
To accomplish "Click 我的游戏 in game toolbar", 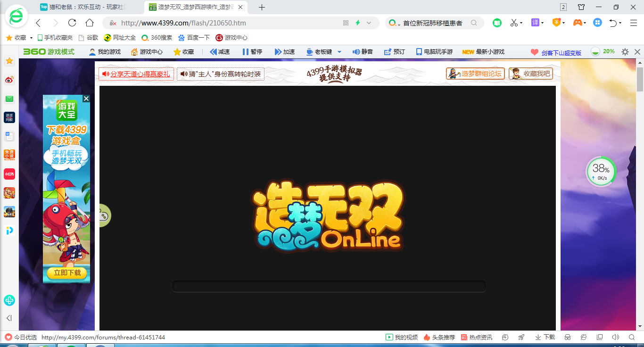I will (x=105, y=52).
